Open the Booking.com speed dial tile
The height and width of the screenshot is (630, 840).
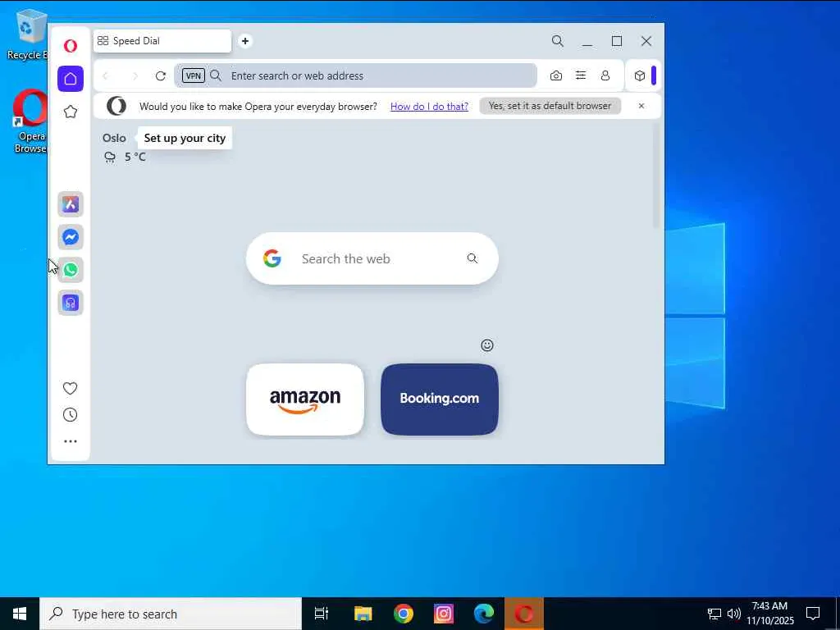(440, 399)
